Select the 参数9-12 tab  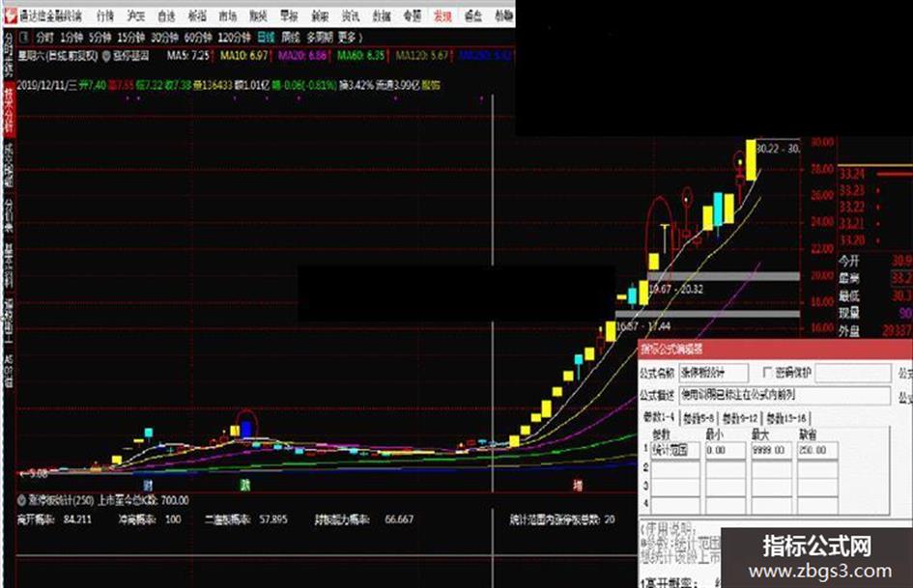pyautogui.click(x=740, y=418)
